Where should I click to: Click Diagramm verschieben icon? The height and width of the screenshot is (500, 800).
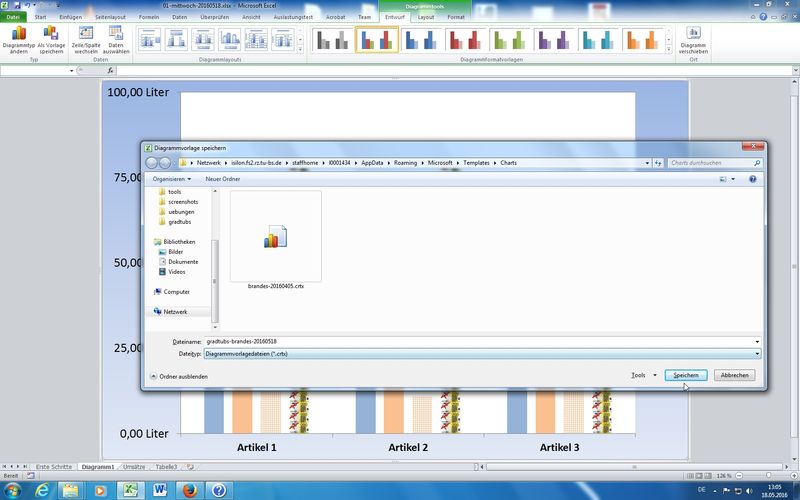point(692,40)
